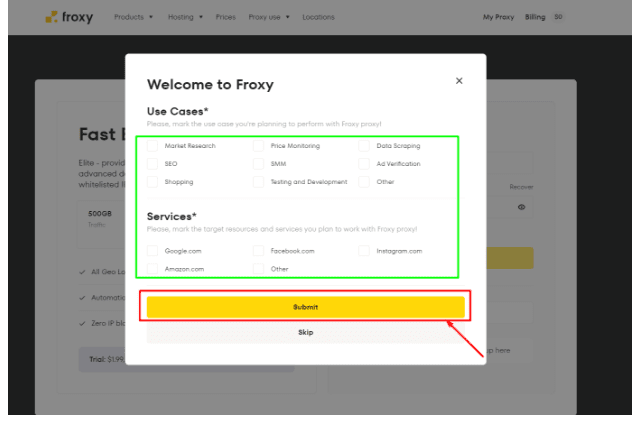642x423 pixels.
Task: Check the Facebook.com service
Action: point(258,251)
